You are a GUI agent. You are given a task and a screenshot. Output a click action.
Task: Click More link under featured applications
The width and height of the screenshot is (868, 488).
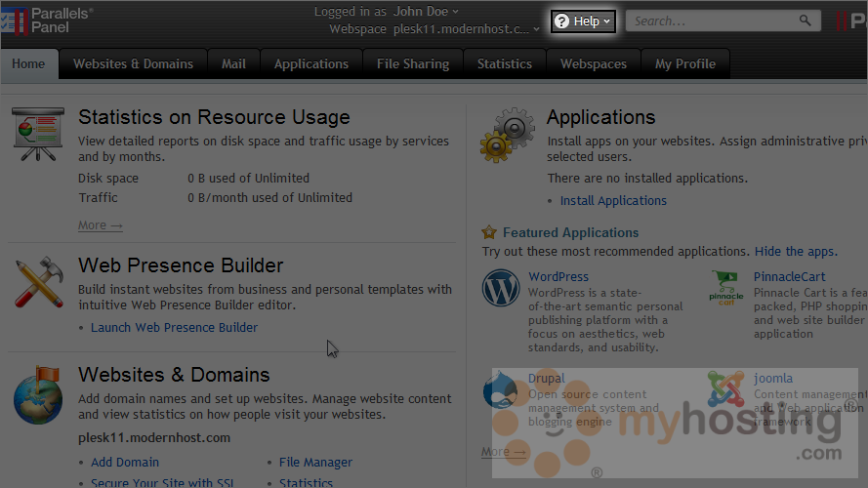tap(504, 452)
